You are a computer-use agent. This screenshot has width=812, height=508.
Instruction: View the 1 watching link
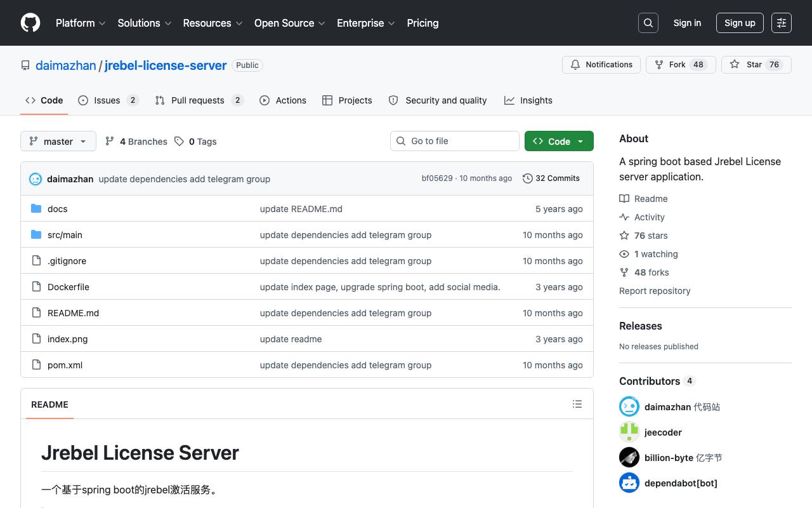click(648, 254)
